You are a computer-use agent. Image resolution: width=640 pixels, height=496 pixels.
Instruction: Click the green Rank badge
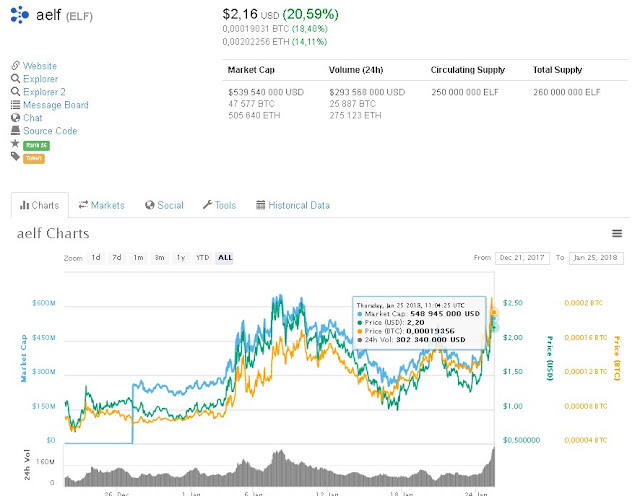click(36, 145)
